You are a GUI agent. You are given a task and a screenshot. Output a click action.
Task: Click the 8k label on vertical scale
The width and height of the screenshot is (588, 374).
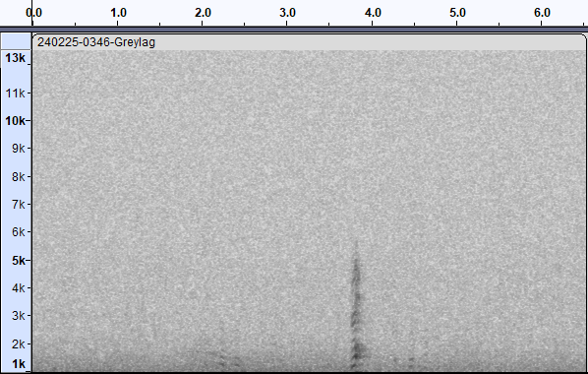[18, 176]
